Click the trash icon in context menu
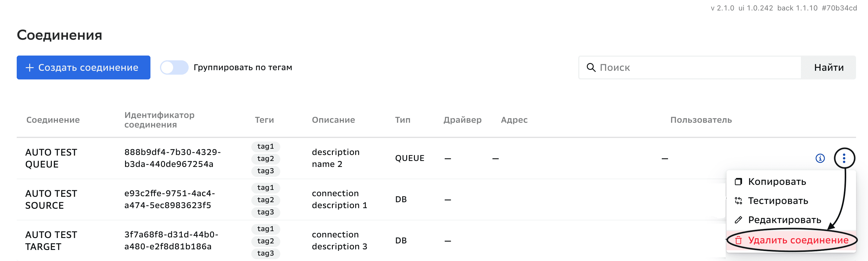Viewport: 868px width, 261px height. (738, 240)
